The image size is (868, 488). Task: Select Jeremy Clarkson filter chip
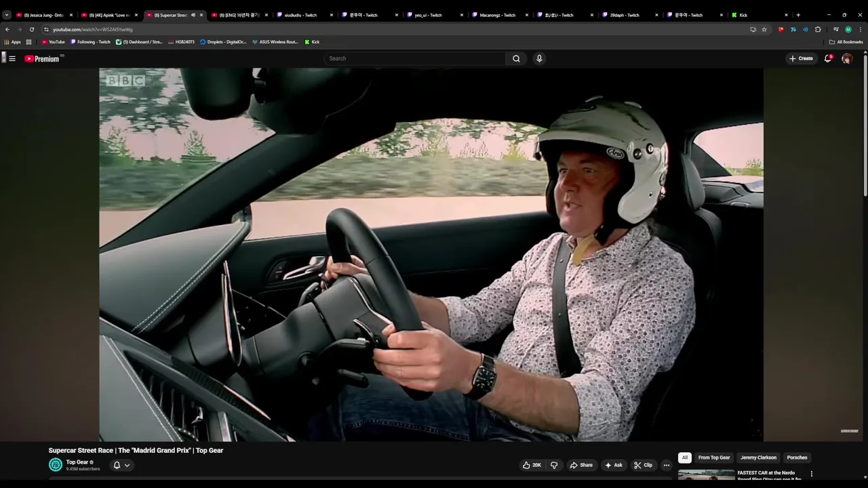point(758,457)
